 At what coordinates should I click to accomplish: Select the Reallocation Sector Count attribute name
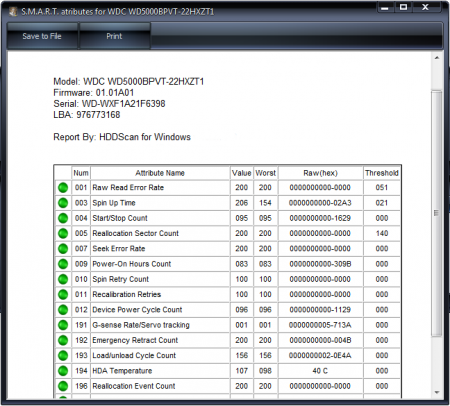point(135,233)
